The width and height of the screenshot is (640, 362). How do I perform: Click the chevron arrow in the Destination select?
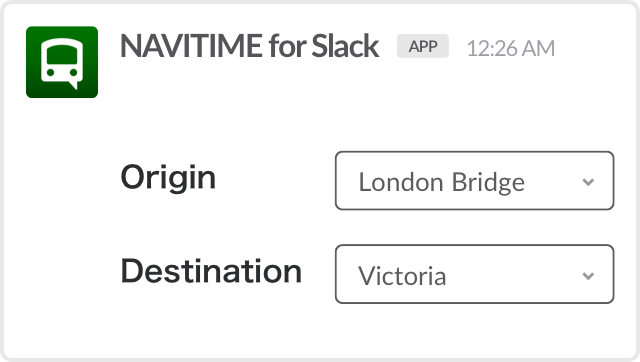(x=588, y=276)
